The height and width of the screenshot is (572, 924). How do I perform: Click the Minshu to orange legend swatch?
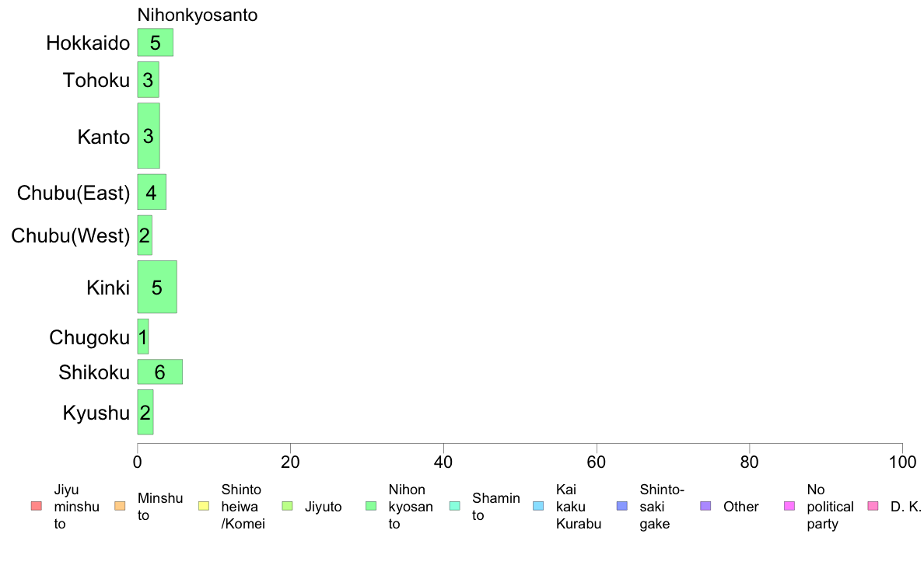pos(121,506)
